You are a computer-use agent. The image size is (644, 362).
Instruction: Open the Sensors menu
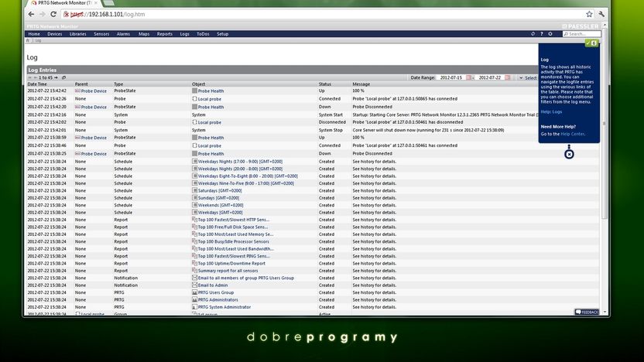point(101,34)
